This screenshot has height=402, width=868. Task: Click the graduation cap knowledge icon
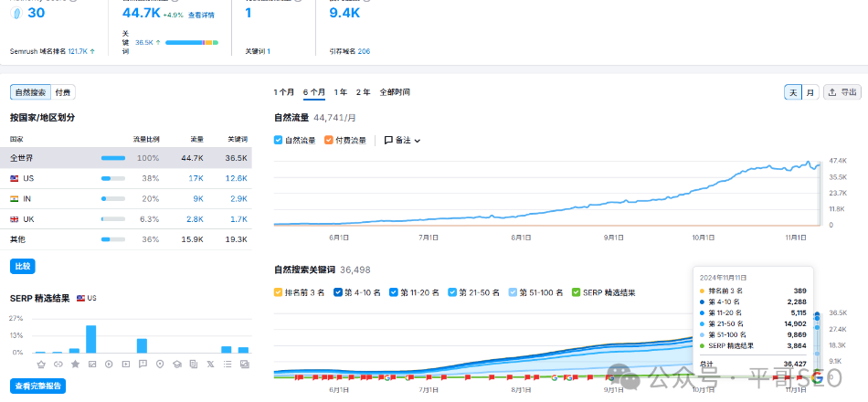pyautogui.click(x=177, y=364)
